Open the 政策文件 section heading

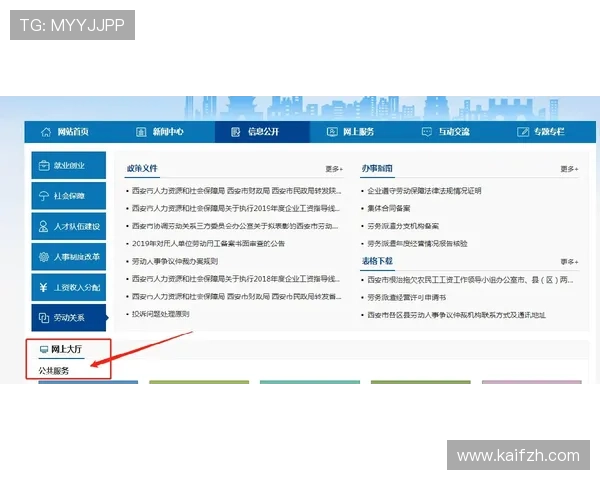pyautogui.click(x=142, y=168)
